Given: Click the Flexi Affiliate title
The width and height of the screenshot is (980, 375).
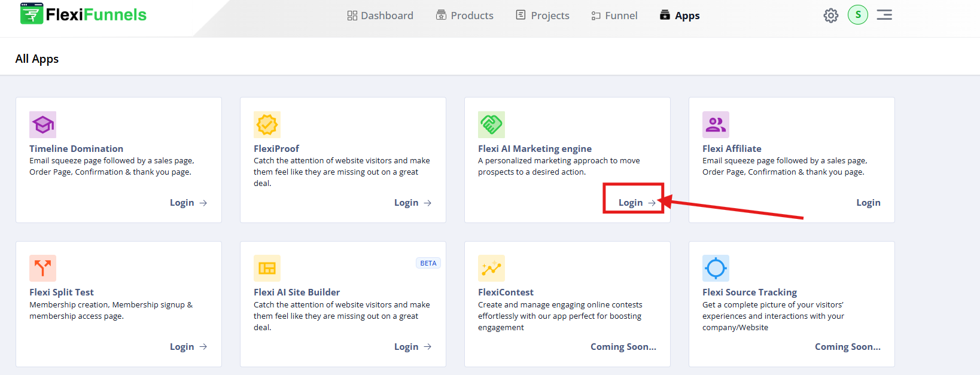Looking at the screenshot, I should click(732, 149).
